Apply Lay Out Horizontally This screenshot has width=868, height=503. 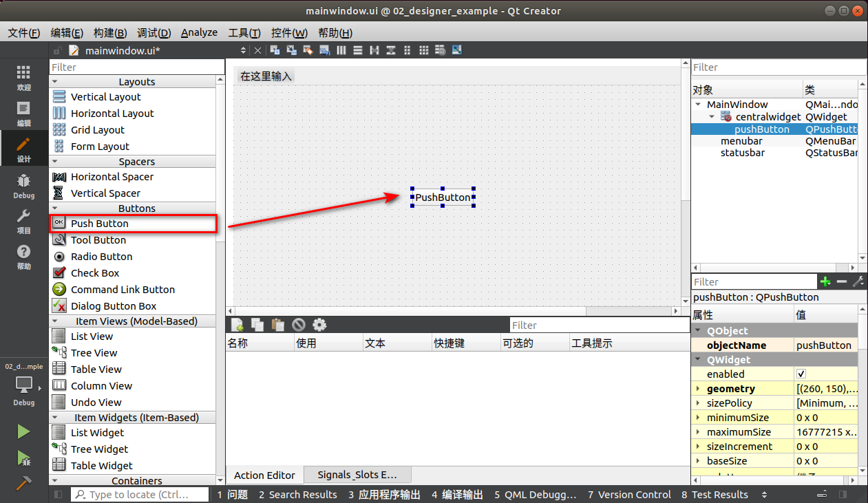click(341, 50)
